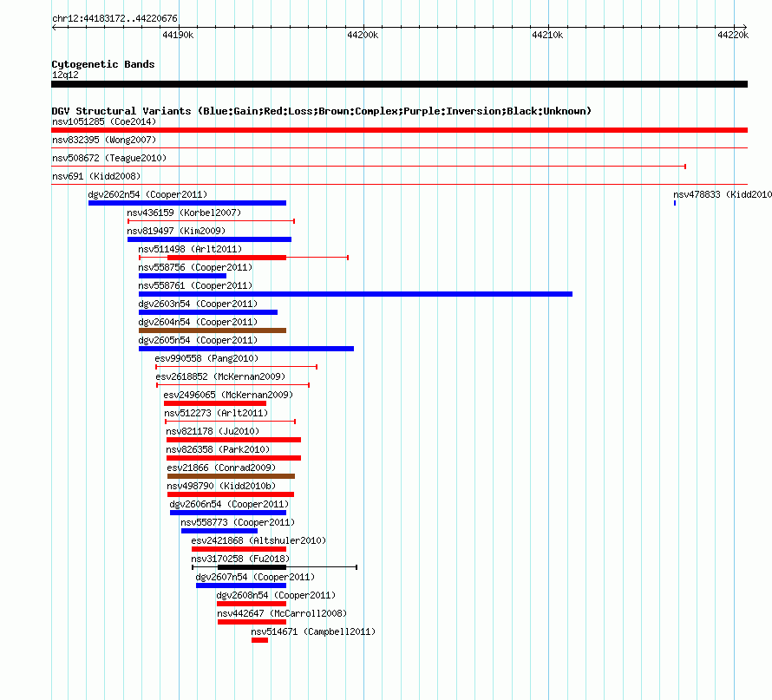Select the dgv2607n54 (Cooper2011) blue bar
The height and width of the screenshot is (700, 772).
pos(241,586)
